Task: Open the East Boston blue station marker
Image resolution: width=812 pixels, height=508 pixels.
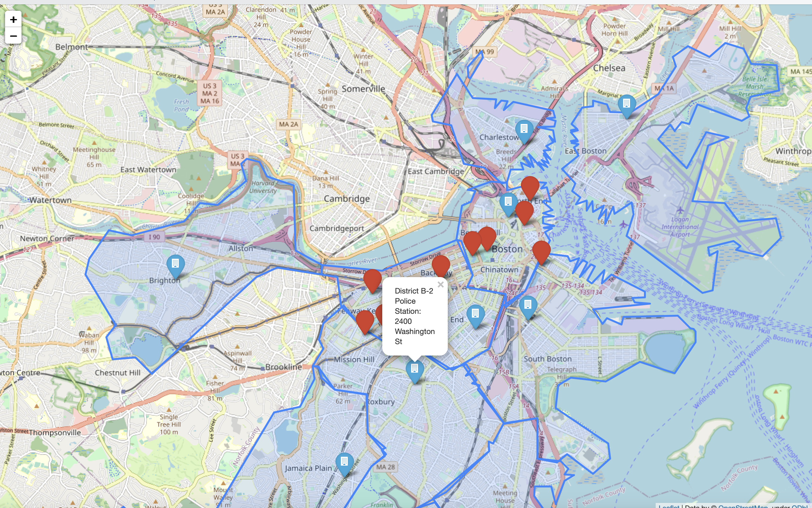Action: pos(627,103)
